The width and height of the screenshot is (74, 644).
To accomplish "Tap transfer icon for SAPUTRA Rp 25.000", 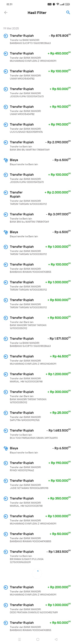I will tap(6, 413).
